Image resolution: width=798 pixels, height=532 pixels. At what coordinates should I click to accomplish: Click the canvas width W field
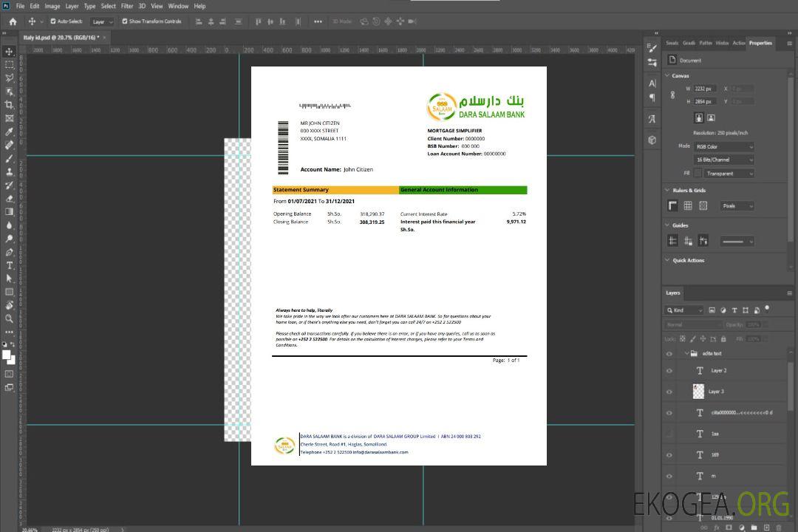point(705,89)
